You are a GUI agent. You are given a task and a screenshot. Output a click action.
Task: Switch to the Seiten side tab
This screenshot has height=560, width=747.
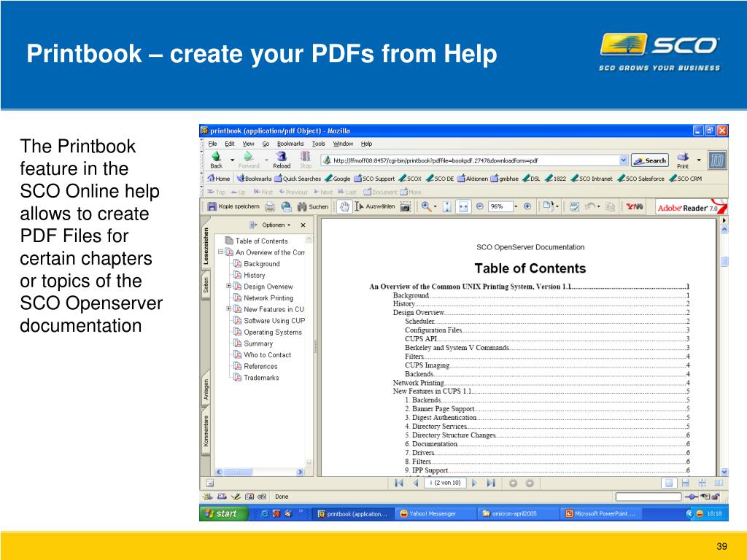tap(206, 286)
